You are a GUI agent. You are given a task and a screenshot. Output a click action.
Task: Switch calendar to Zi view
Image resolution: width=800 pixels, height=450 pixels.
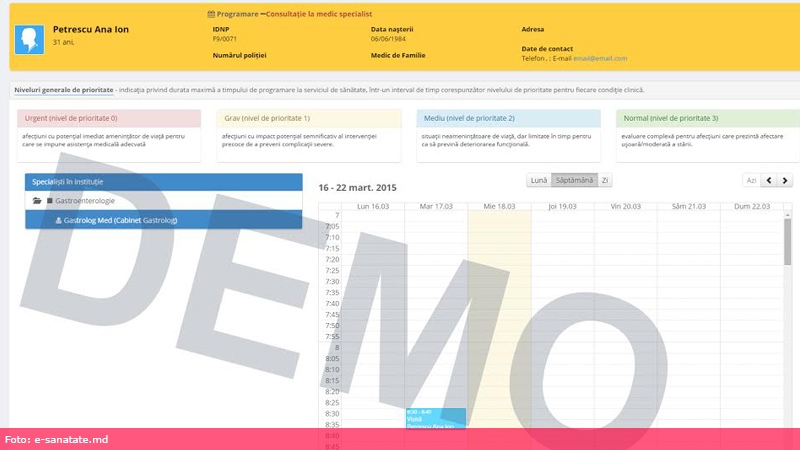tap(605, 180)
